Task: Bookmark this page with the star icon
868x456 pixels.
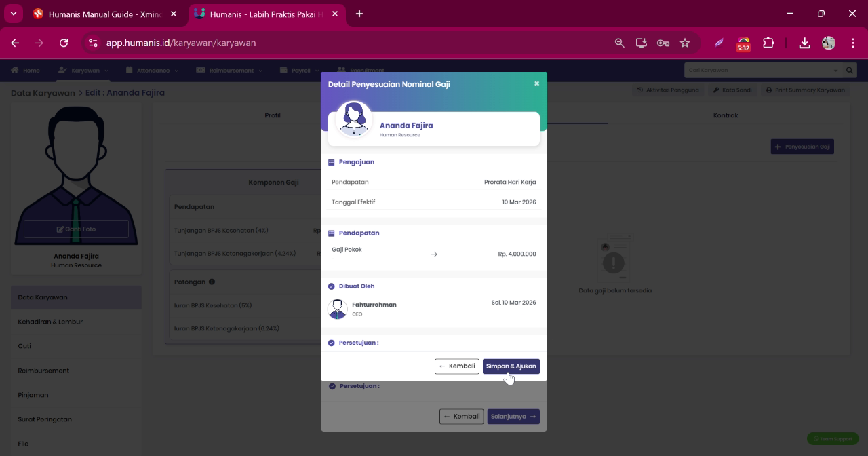Action: (685, 43)
